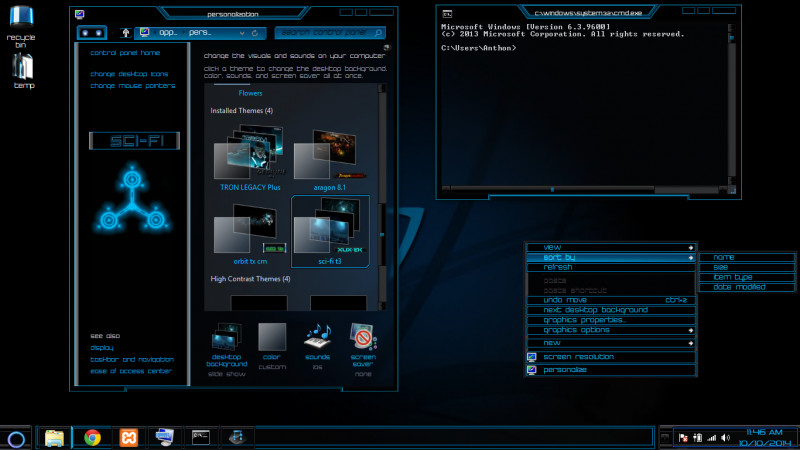This screenshot has height=450, width=800.
Task: Click the Flowers theme label
Action: coord(250,93)
